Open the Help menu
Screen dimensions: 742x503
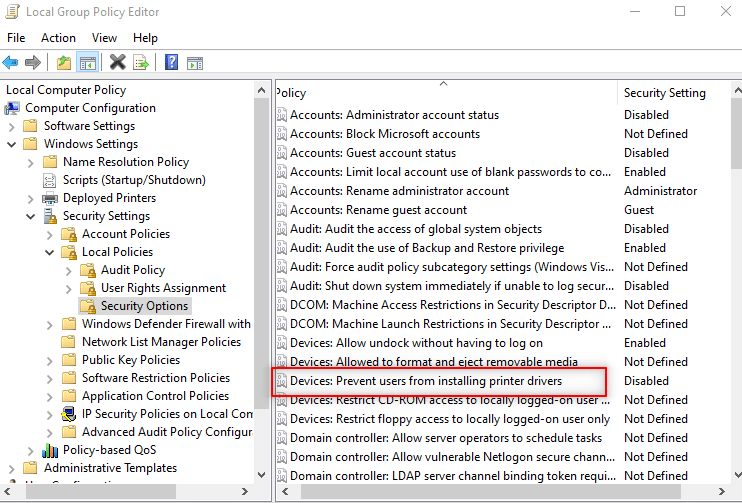click(x=145, y=38)
